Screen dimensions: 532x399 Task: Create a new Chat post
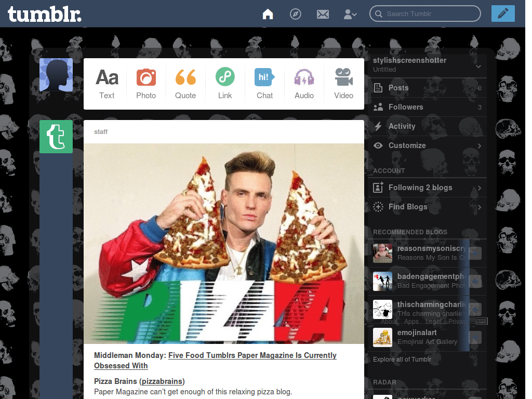pyautogui.click(x=264, y=84)
